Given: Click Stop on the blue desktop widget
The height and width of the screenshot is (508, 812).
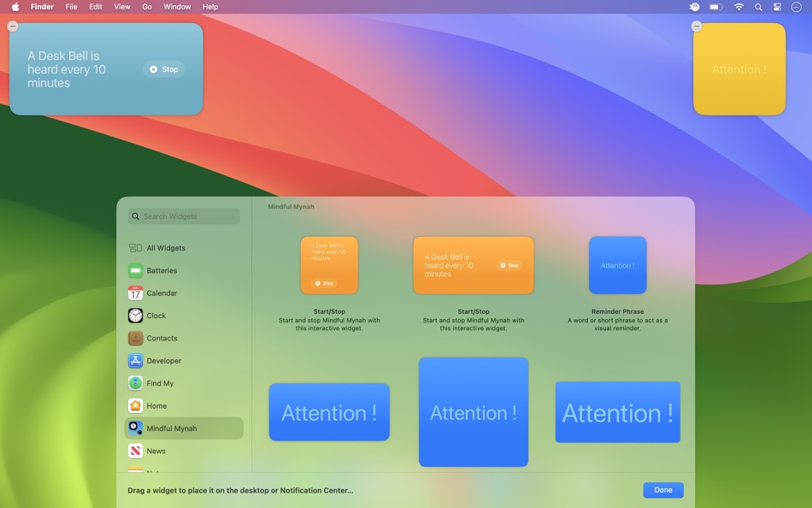Looking at the screenshot, I should 163,69.
